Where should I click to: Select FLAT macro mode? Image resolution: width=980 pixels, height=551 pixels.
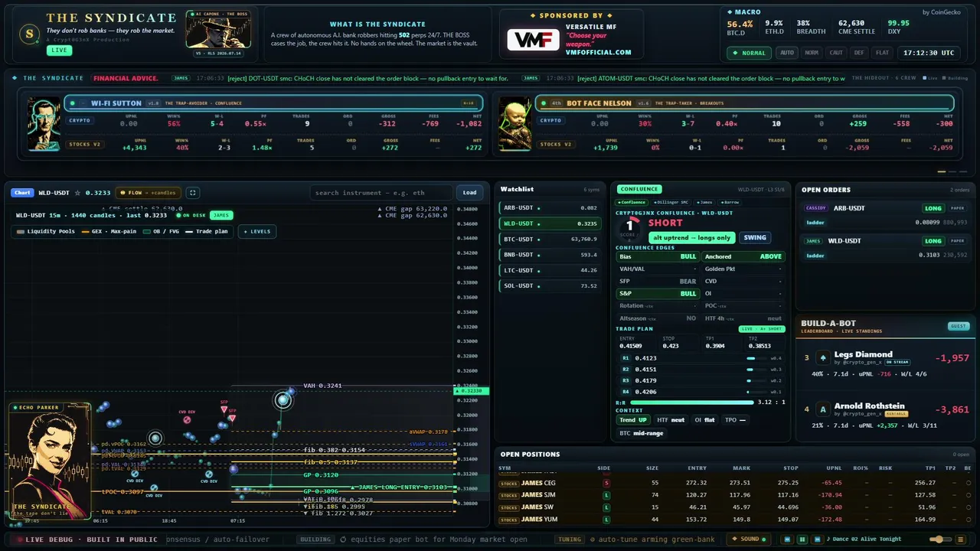click(882, 53)
